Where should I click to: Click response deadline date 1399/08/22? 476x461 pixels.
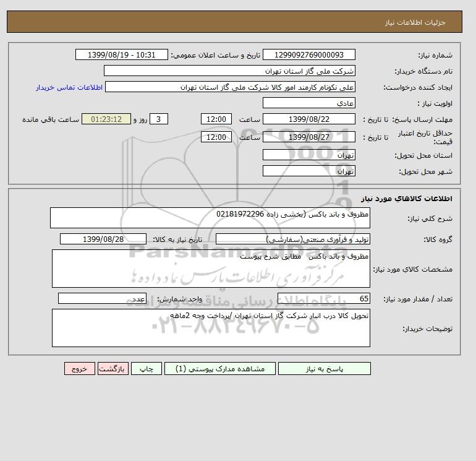pos(308,119)
